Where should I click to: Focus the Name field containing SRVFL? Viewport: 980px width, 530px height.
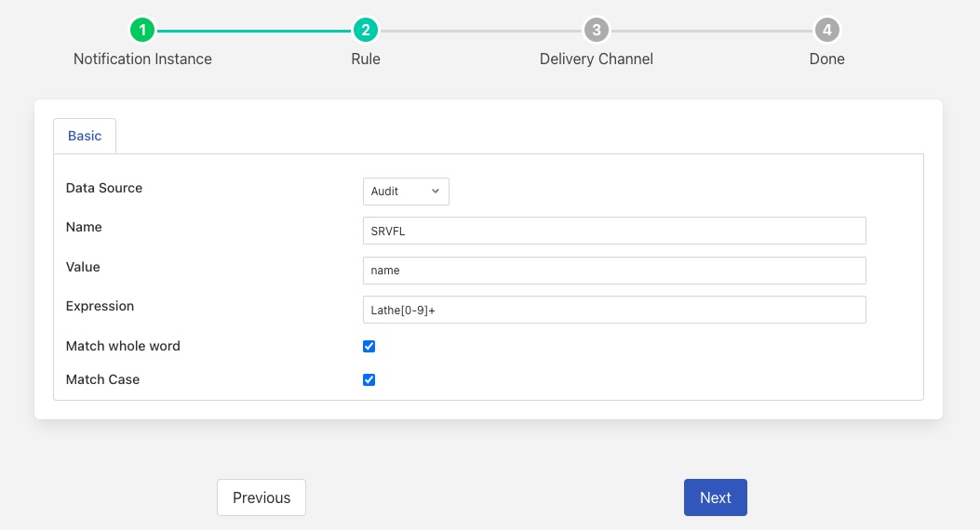[614, 231]
